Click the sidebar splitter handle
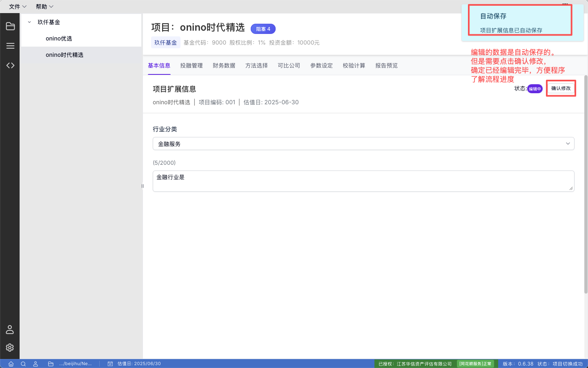 pos(143,186)
